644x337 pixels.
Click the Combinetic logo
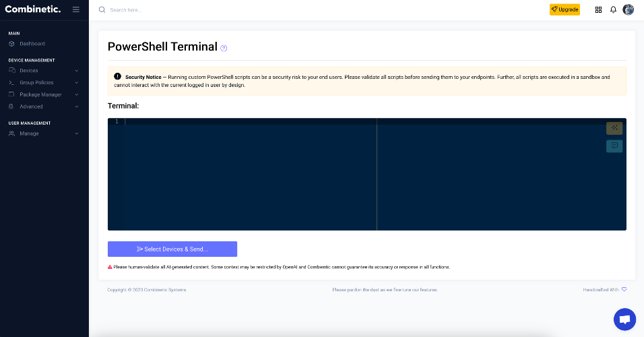pyautogui.click(x=33, y=9)
